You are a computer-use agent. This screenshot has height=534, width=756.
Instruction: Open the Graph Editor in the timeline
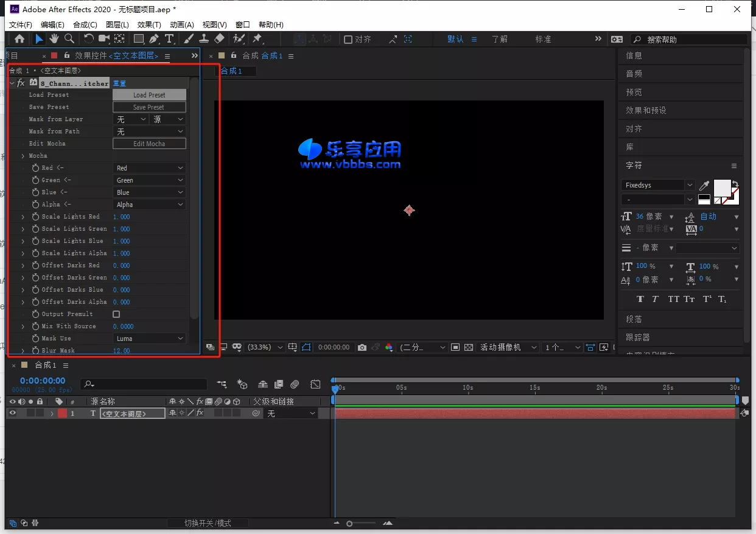[x=315, y=384]
